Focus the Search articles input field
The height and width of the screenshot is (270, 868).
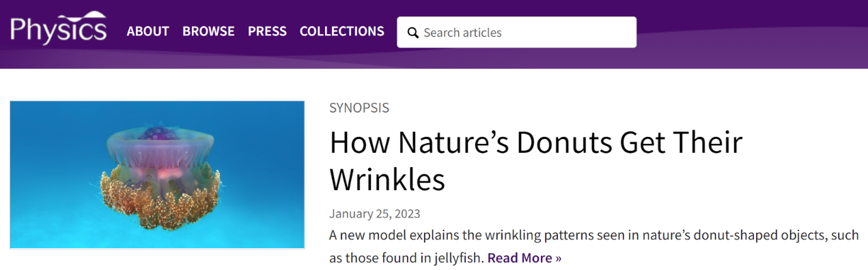(x=517, y=32)
